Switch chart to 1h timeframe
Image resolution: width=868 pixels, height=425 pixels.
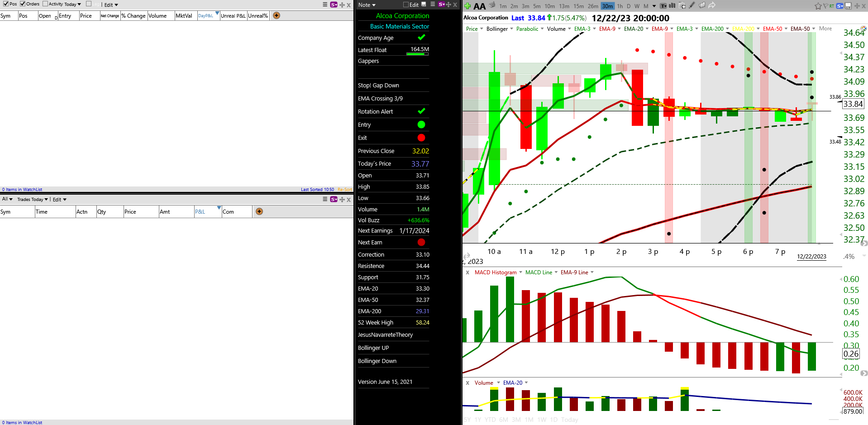pos(620,6)
